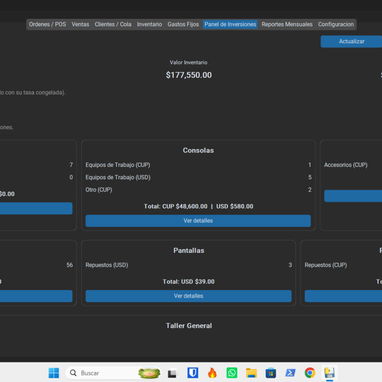Click the count 3 beside Repuestos (USD)
This screenshot has width=382, height=382.
[290, 265]
